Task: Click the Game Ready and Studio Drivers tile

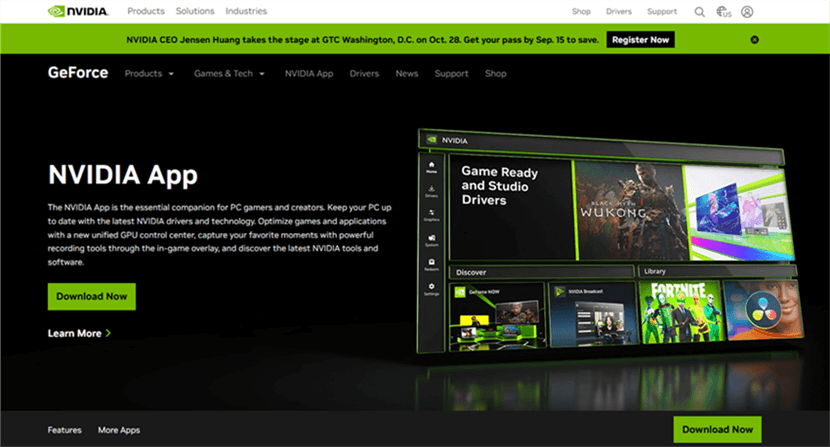Action: pyautogui.click(x=510, y=207)
